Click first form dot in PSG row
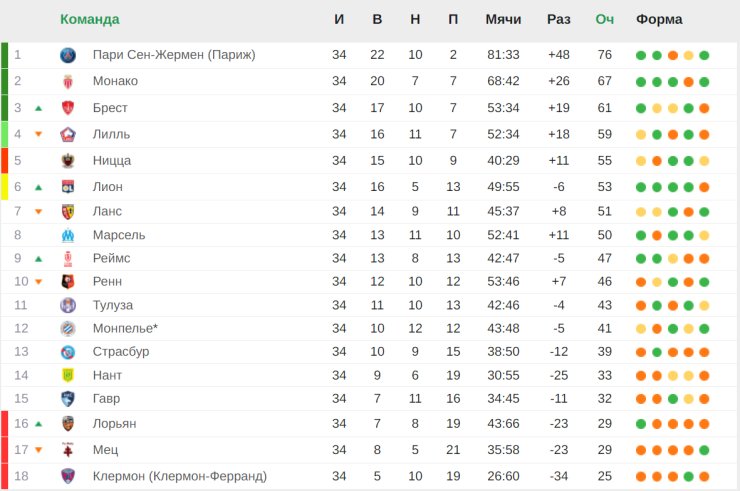 641,55
